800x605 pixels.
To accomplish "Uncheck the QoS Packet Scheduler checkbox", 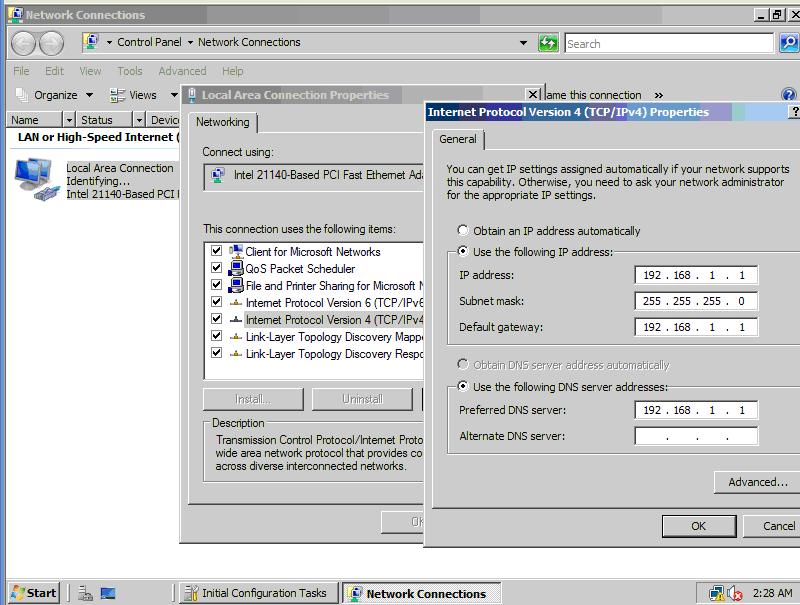I will tap(216, 269).
